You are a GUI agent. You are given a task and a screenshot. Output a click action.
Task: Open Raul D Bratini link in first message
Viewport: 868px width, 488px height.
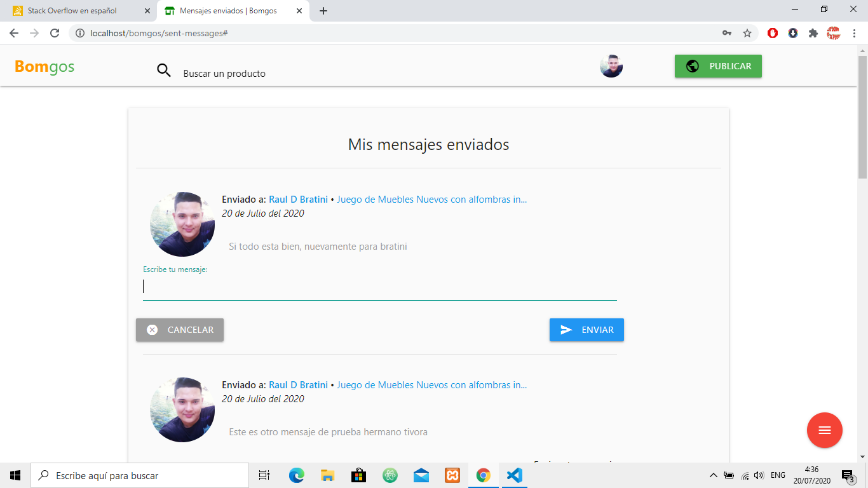point(298,200)
